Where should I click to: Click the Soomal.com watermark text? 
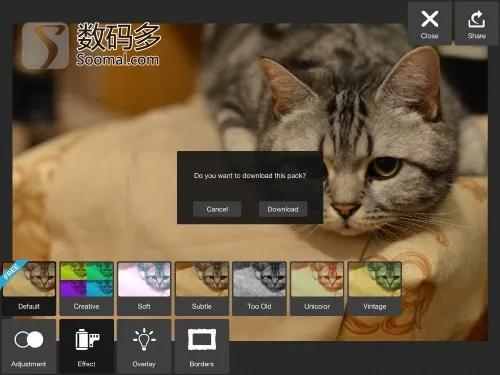coord(117,59)
